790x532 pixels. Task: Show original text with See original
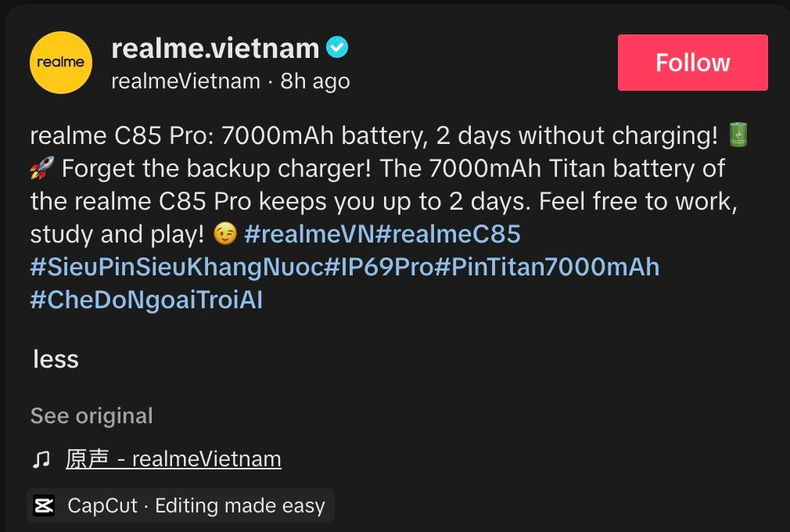91,415
